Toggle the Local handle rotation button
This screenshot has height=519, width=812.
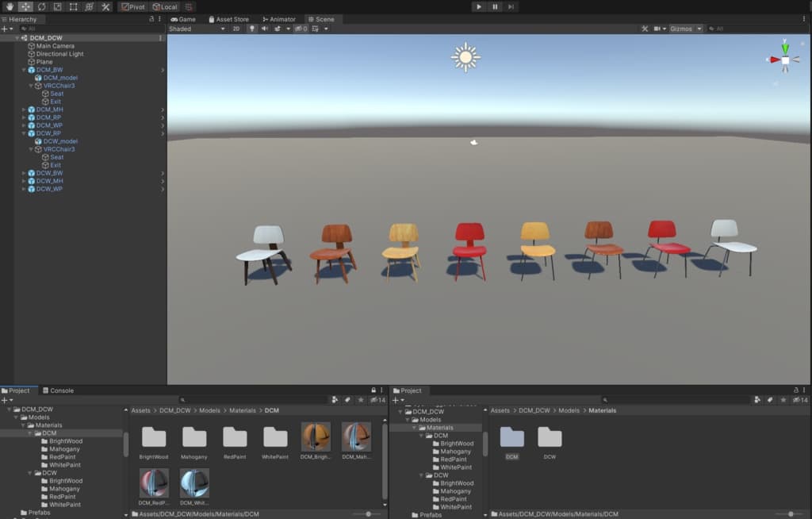[165, 6]
